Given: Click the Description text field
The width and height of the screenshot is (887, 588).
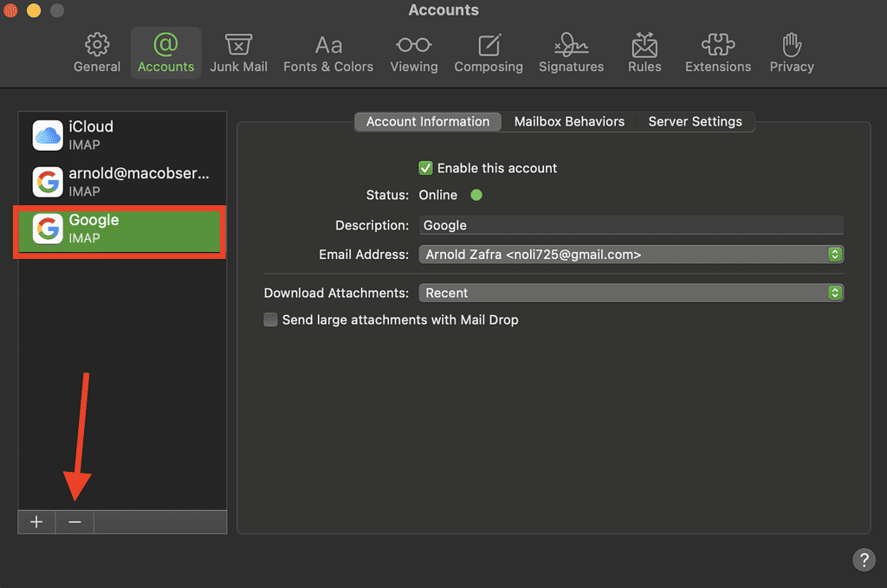Looking at the screenshot, I should pos(631,225).
